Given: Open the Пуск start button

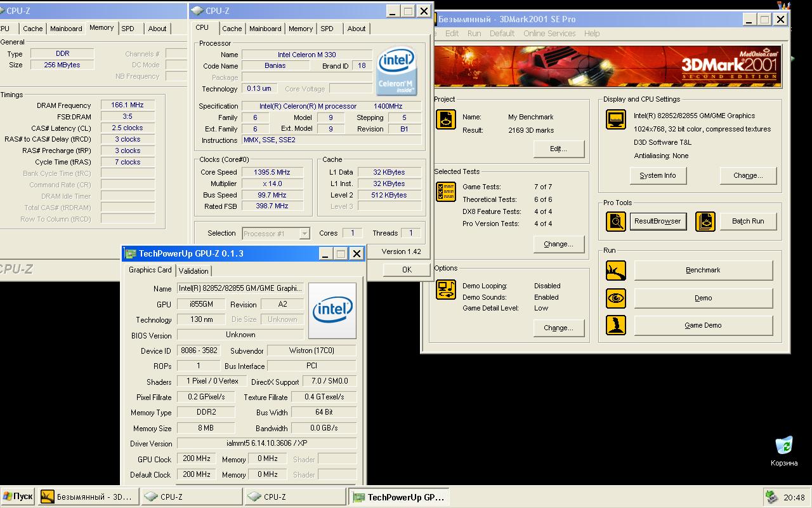Looking at the screenshot, I should click(18, 497).
